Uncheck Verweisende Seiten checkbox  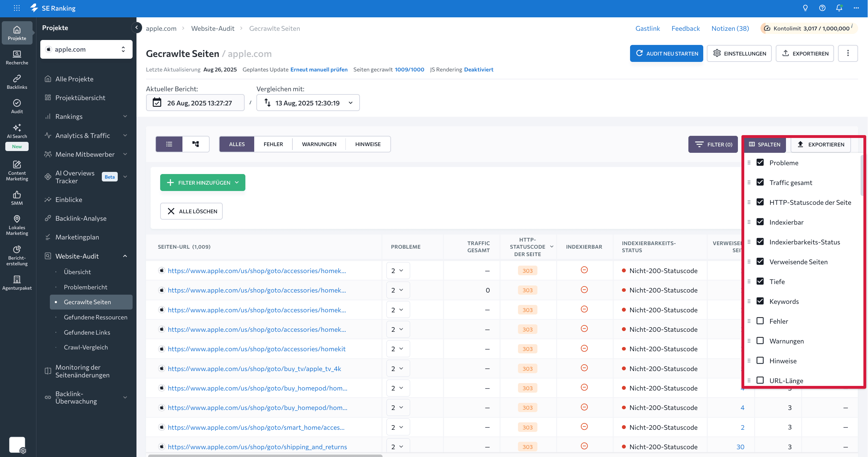point(760,261)
